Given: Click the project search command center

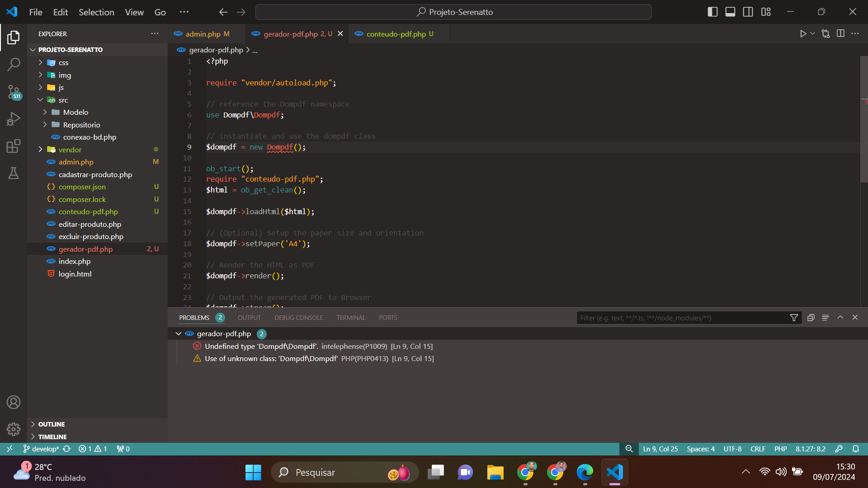Looking at the screenshot, I should (x=453, y=12).
